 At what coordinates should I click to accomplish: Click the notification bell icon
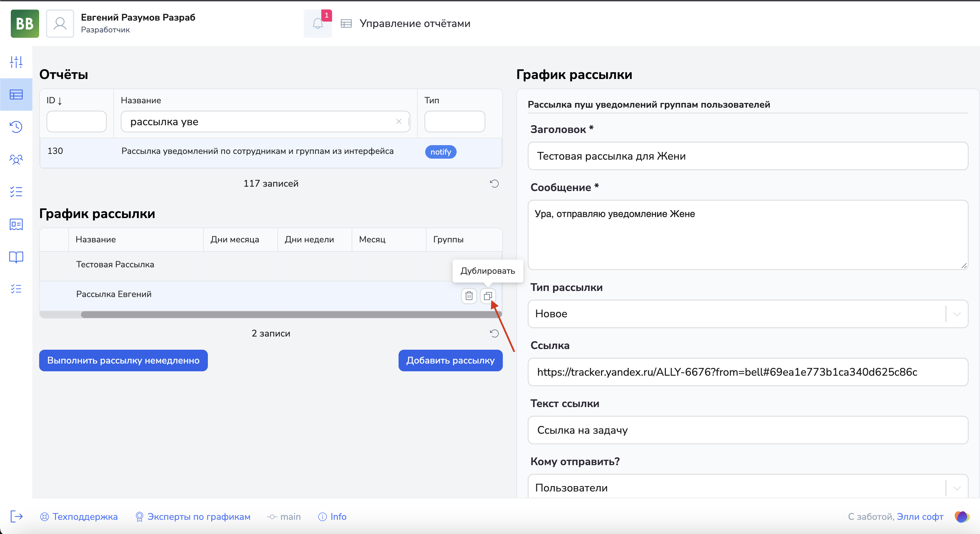[x=318, y=24]
